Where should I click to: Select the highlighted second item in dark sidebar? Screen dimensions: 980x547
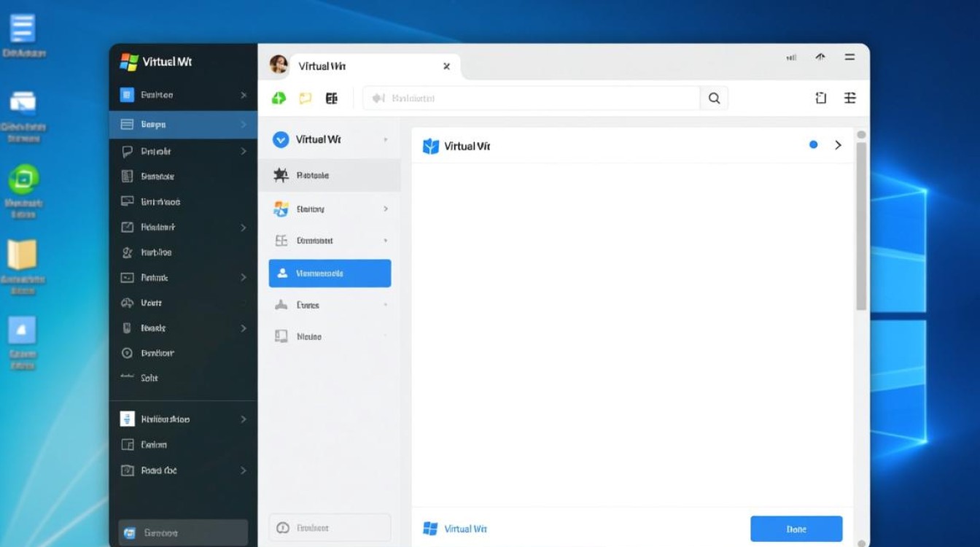(182, 125)
